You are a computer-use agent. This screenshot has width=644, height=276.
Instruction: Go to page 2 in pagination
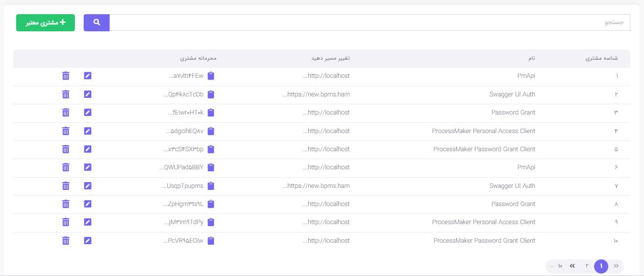[x=586, y=266]
